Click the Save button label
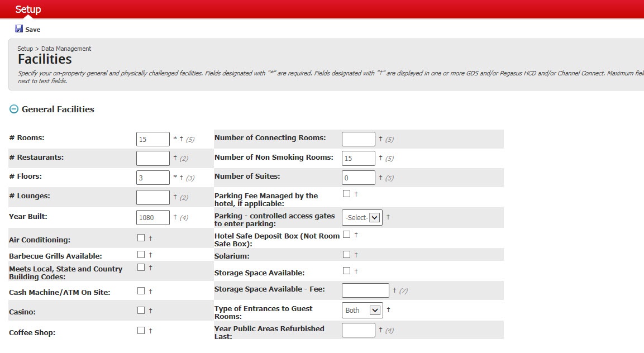The height and width of the screenshot is (353, 644). click(x=33, y=30)
